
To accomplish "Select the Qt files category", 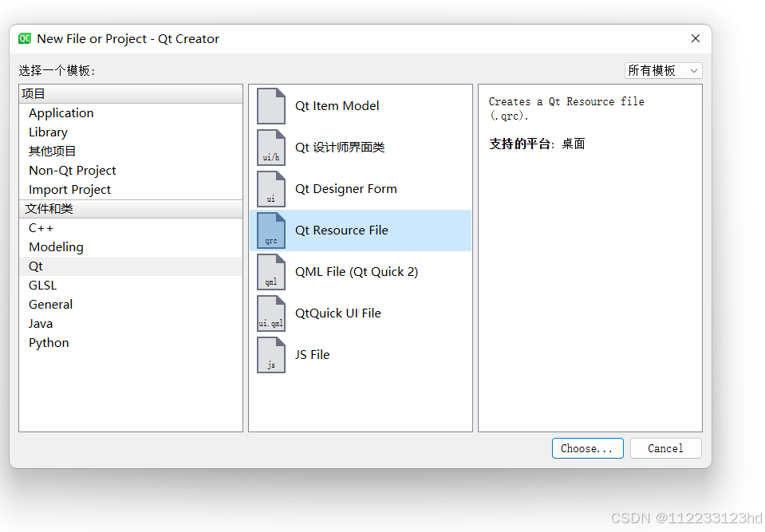I will [x=130, y=266].
